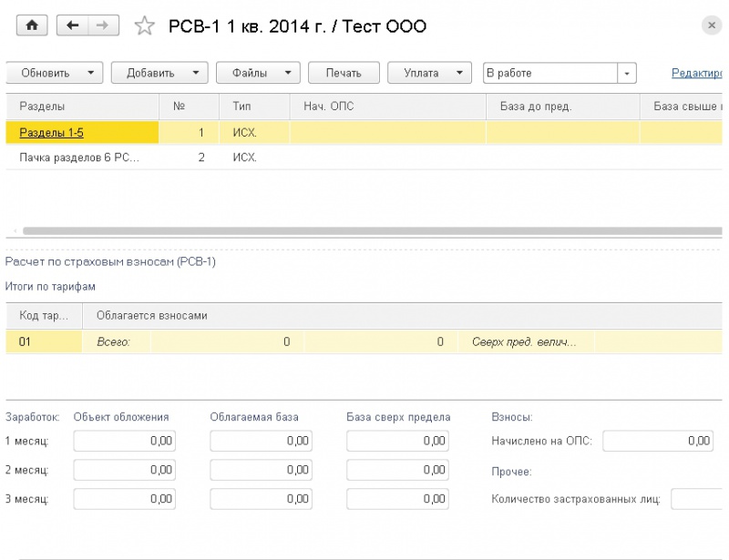Click the Печать button
The width and height of the screenshot is (729, 560).
344,73
